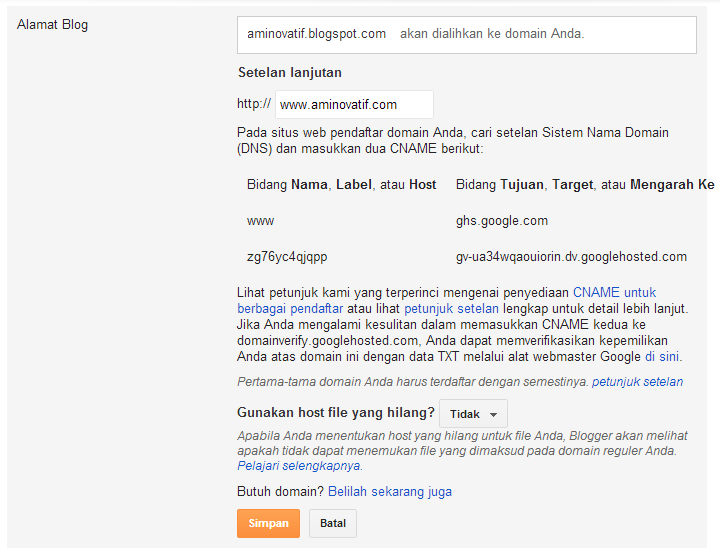Screen dimensions: 720x557
Task: Click the Belilah sekarang juga link
Action: tap(390, 491)
